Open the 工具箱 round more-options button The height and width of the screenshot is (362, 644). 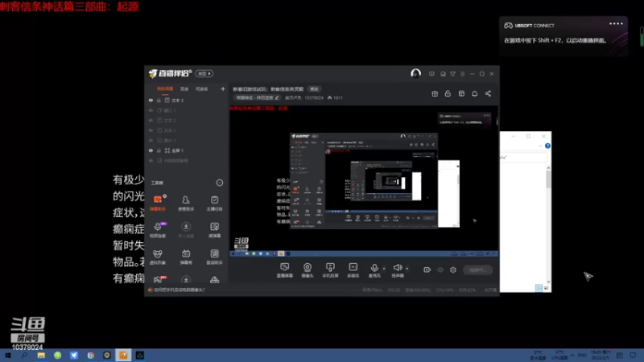(x=220, y=183)
